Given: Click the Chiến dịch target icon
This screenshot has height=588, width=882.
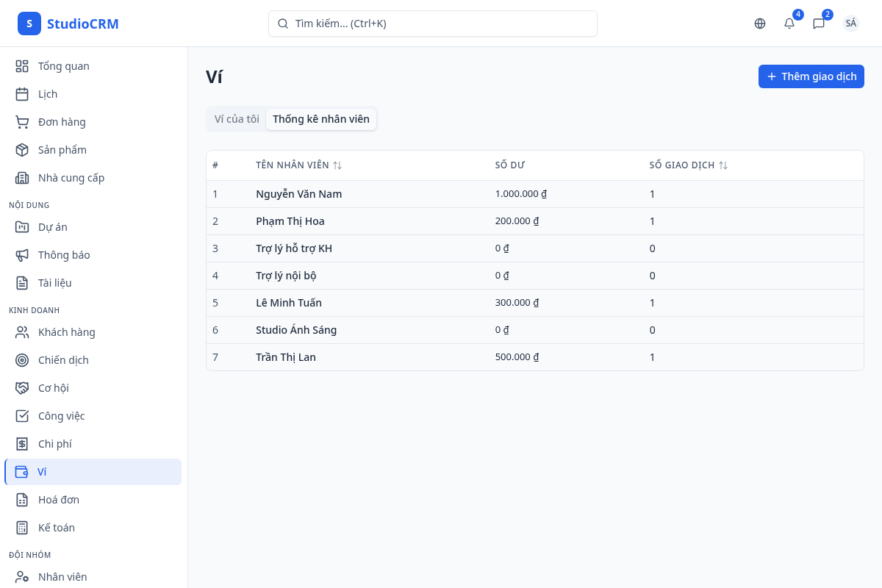Looking at the screenshot, I should (22, 360).
